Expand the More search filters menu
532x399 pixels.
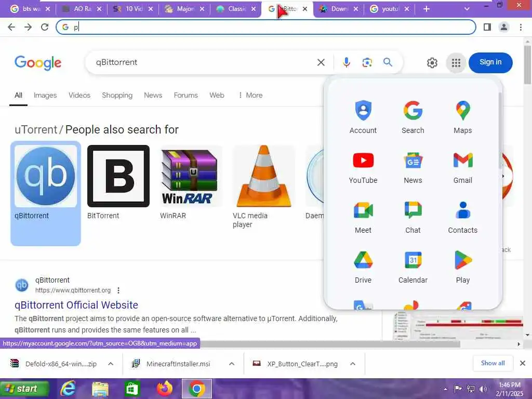point(250,96)
